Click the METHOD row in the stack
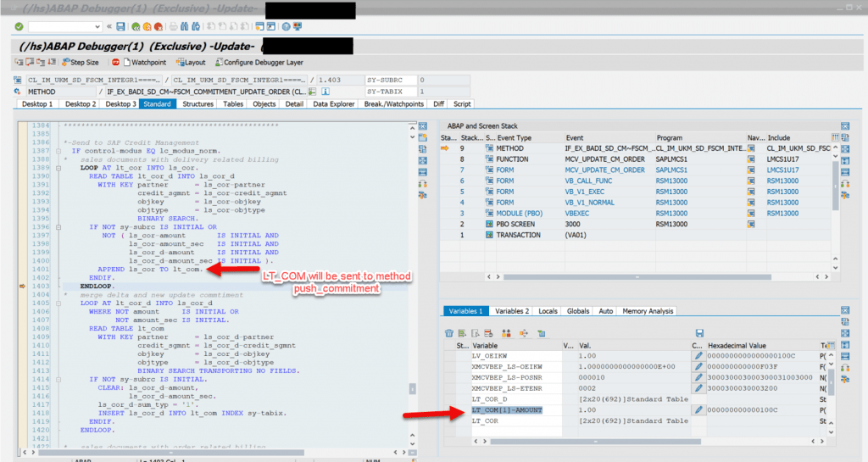The height and width of the screenshot is (462, 868). tap(637, 148)
